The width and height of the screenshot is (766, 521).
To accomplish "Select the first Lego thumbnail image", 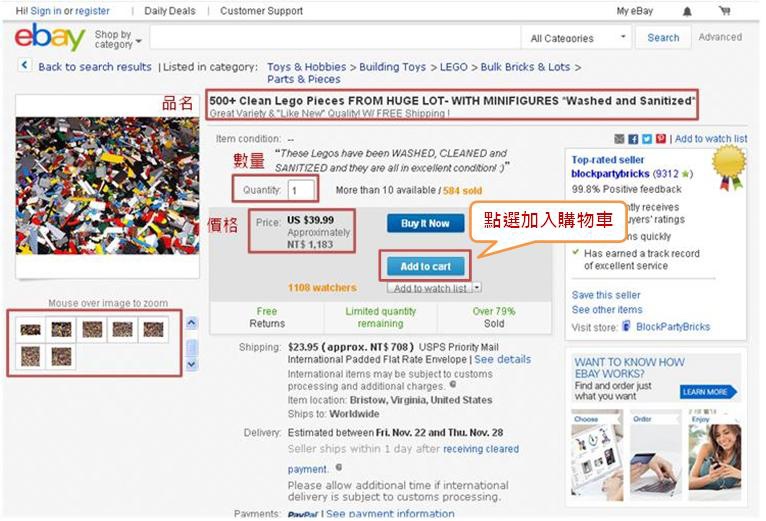I will (x=30, y=330).
